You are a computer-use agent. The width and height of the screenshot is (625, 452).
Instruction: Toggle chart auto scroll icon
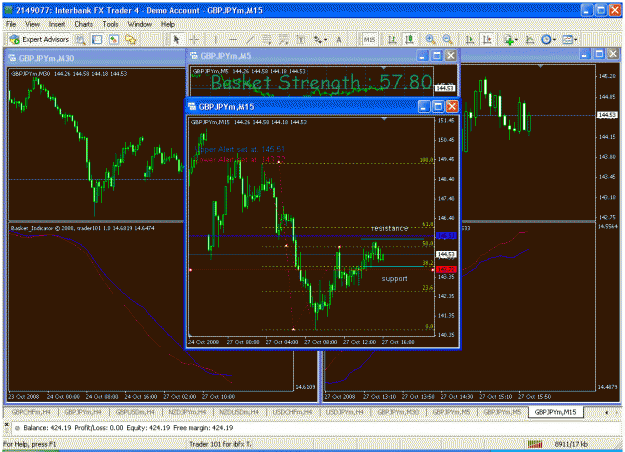click(x=470, y=39)
